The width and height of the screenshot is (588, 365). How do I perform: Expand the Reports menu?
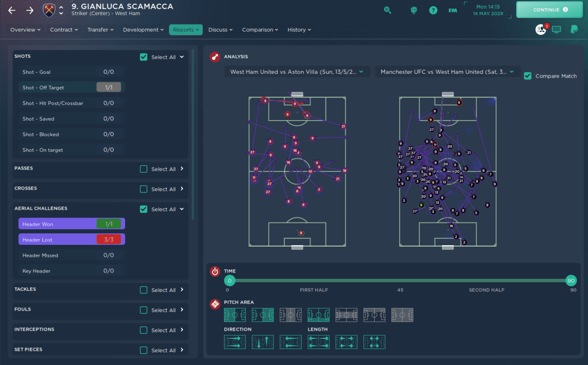click(185, 29)
